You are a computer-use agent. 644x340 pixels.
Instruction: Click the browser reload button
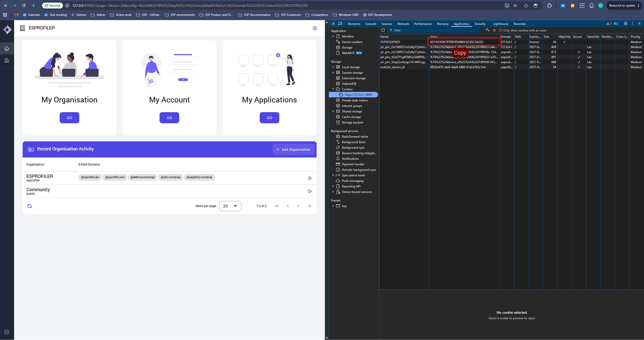coord(24,5)
